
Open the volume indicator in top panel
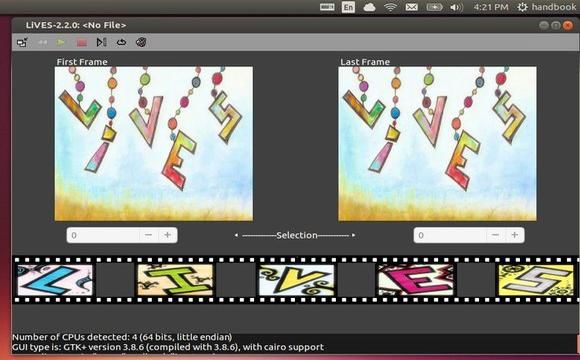click(456, 7)
